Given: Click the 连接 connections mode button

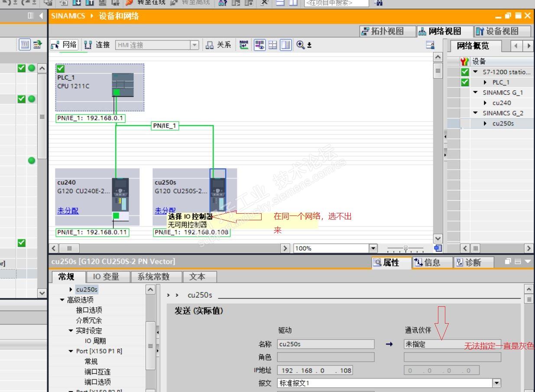Looking at the screenshot, I should 97,45.
